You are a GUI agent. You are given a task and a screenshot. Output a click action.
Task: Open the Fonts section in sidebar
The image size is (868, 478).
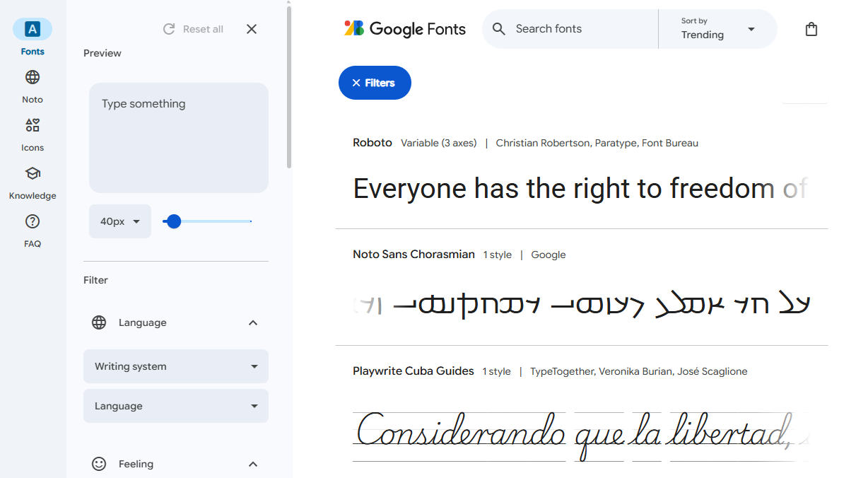[x=33, y=34]
